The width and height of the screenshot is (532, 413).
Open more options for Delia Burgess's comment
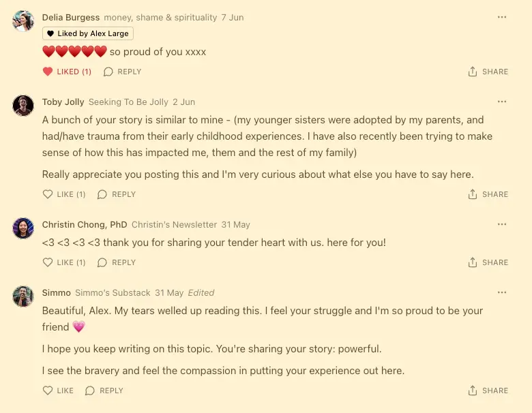pos(502,17)
